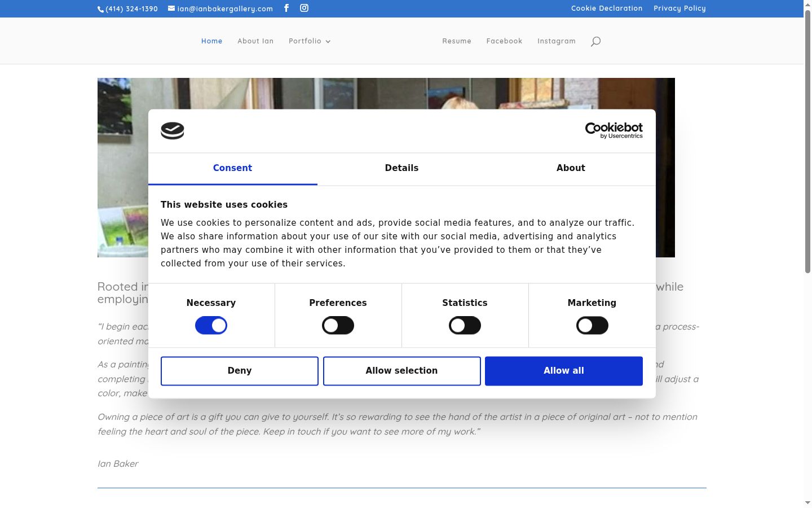The image size is (812, 508).
Task: Open the Instagram menu link
Action: click(557, 41)
